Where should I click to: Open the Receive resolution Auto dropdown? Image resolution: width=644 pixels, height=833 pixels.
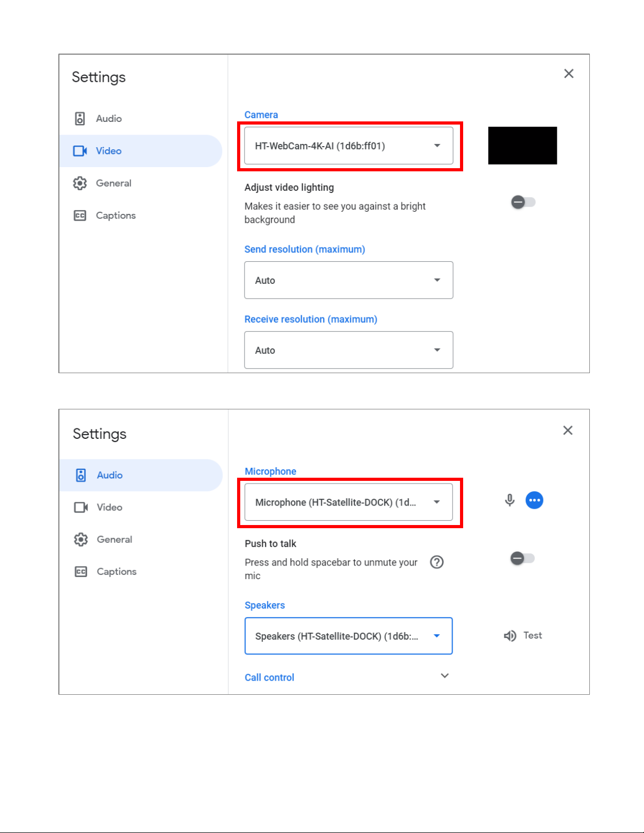coord(349,350)
